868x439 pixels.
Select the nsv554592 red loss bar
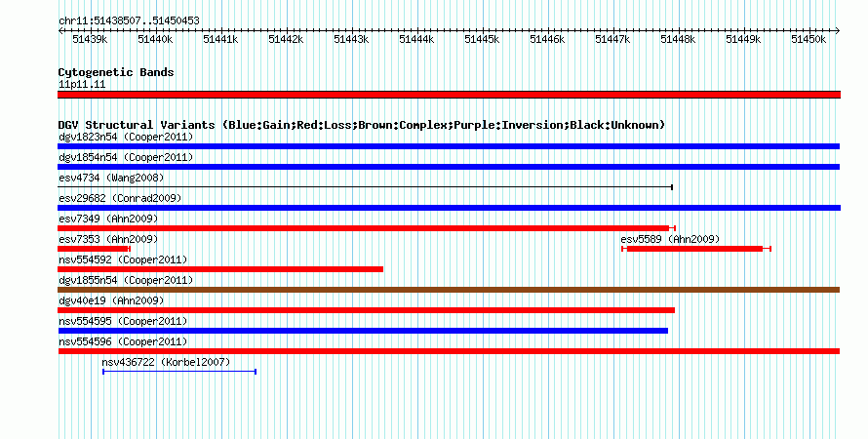[x=220, y=269]
